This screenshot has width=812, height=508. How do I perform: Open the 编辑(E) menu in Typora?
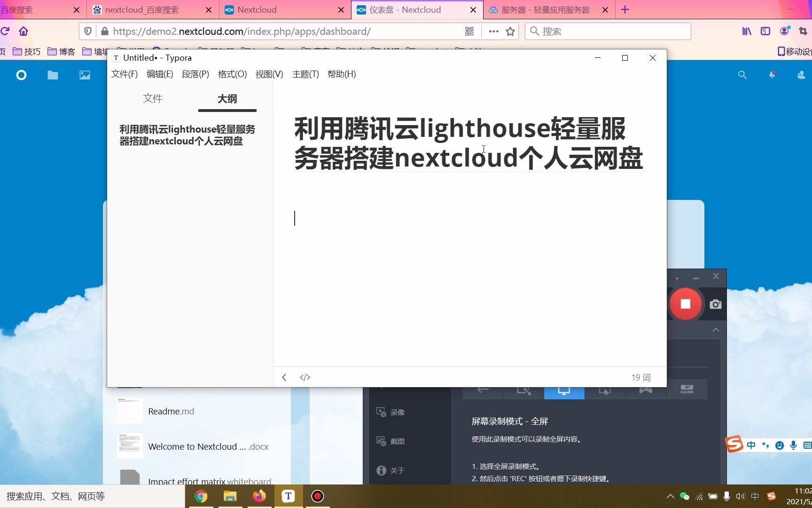pyautogui.click(x=160, y=74)
